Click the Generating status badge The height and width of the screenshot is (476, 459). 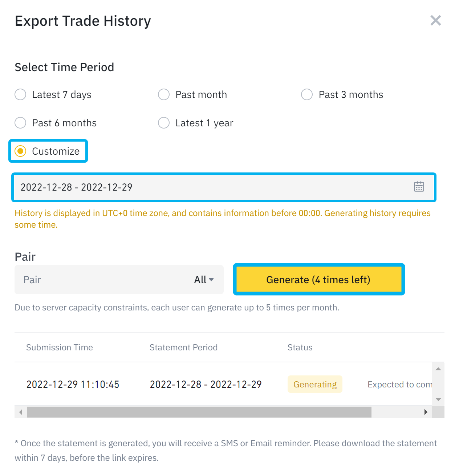click(315, 384)
